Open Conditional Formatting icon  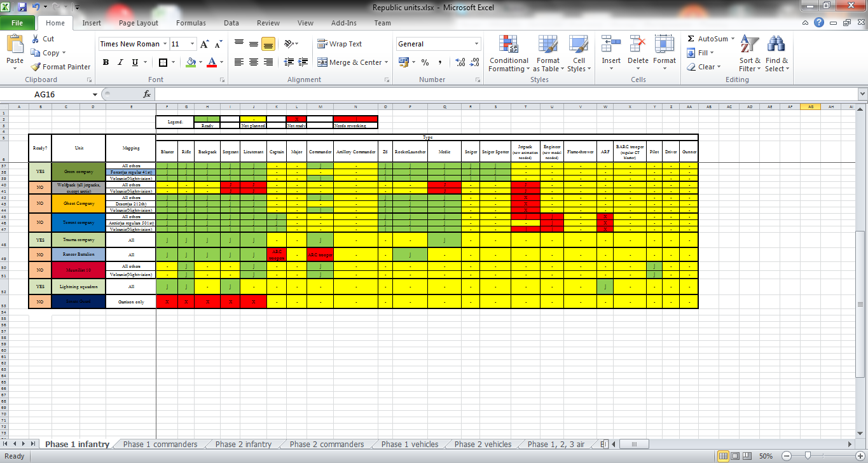coord(509,45)
